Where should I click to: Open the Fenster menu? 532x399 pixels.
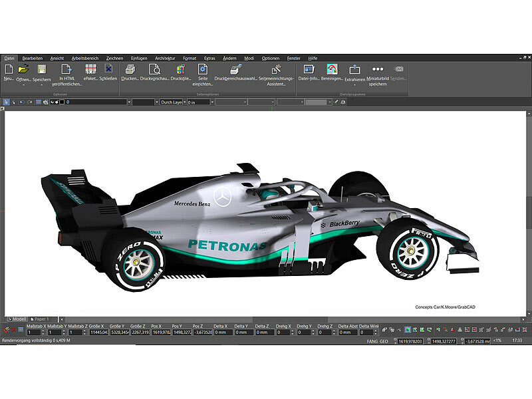tap(294, 59)
